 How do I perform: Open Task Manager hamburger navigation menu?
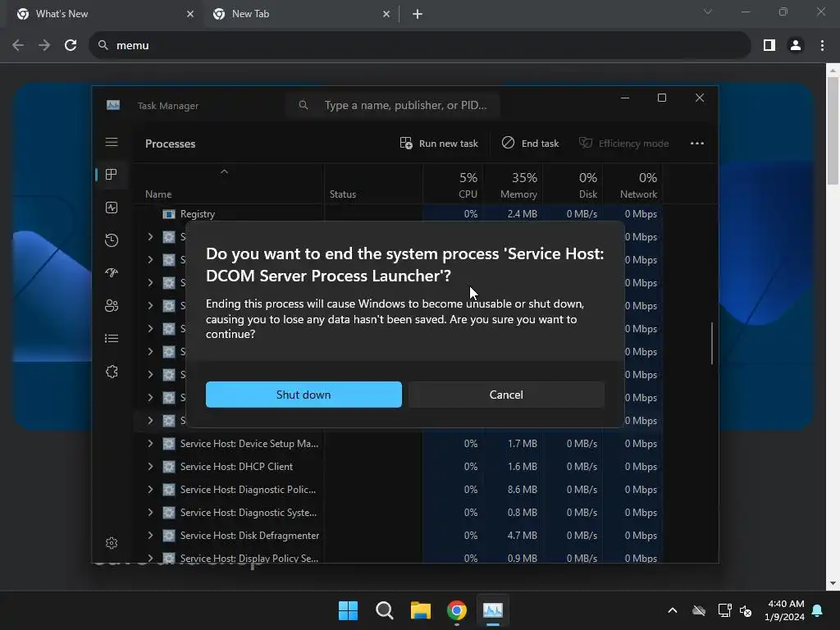coord(112,142)
